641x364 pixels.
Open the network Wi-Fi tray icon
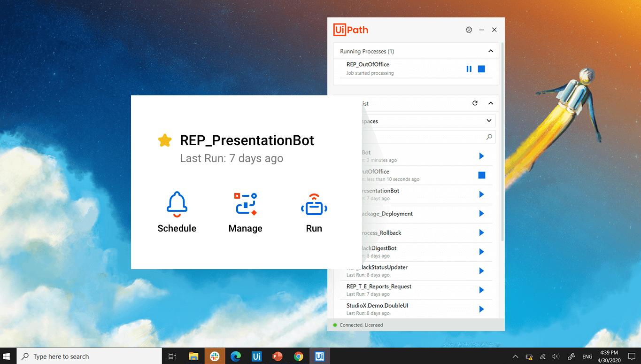[x=542, y=356]
